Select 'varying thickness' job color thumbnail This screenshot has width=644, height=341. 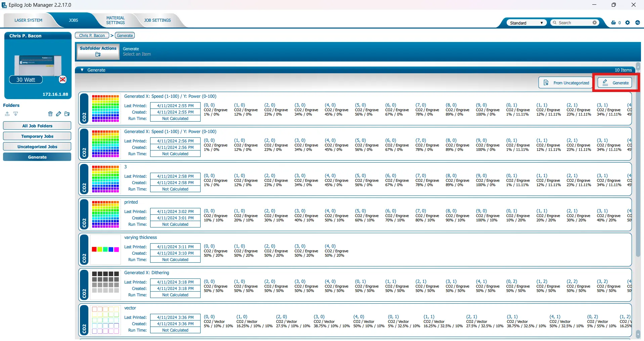click(105, 250)
